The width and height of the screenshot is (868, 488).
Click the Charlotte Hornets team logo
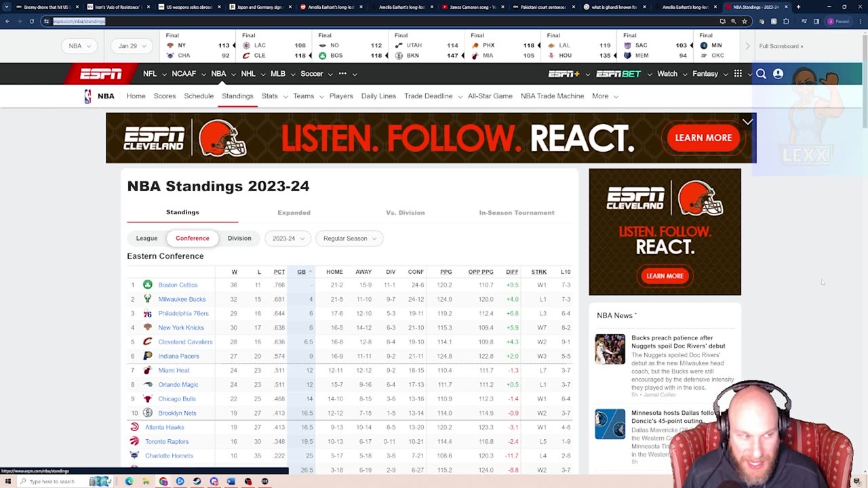[x=134, y=455]
